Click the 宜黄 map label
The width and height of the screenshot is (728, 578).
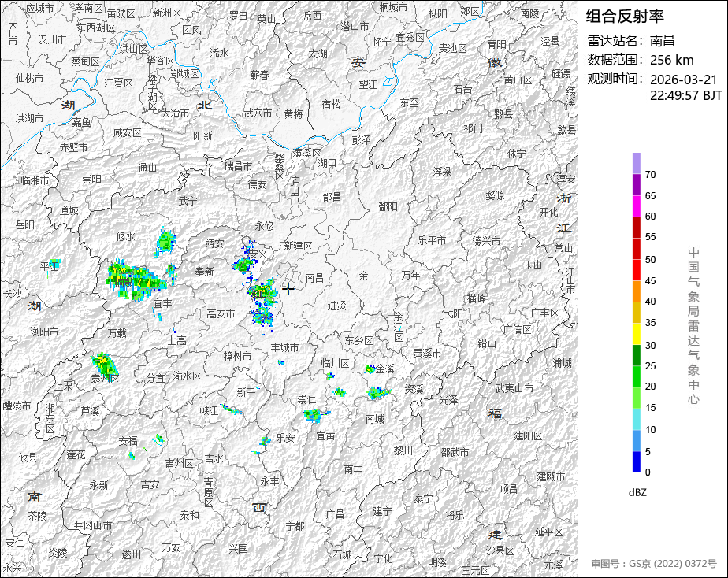[x=325, y=435]
